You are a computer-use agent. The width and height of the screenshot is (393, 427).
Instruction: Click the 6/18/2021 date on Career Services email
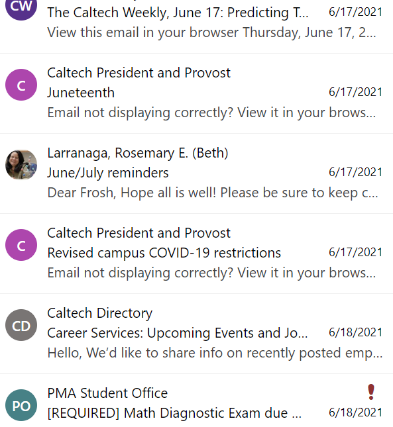coord(355,332)
